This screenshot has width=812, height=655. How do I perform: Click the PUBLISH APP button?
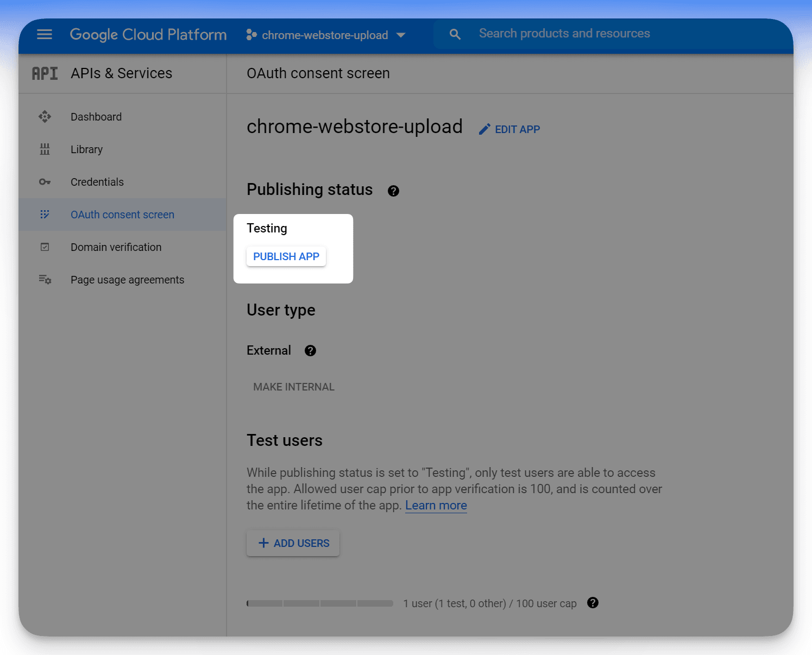pyautogui.click(x=286, y=256)
